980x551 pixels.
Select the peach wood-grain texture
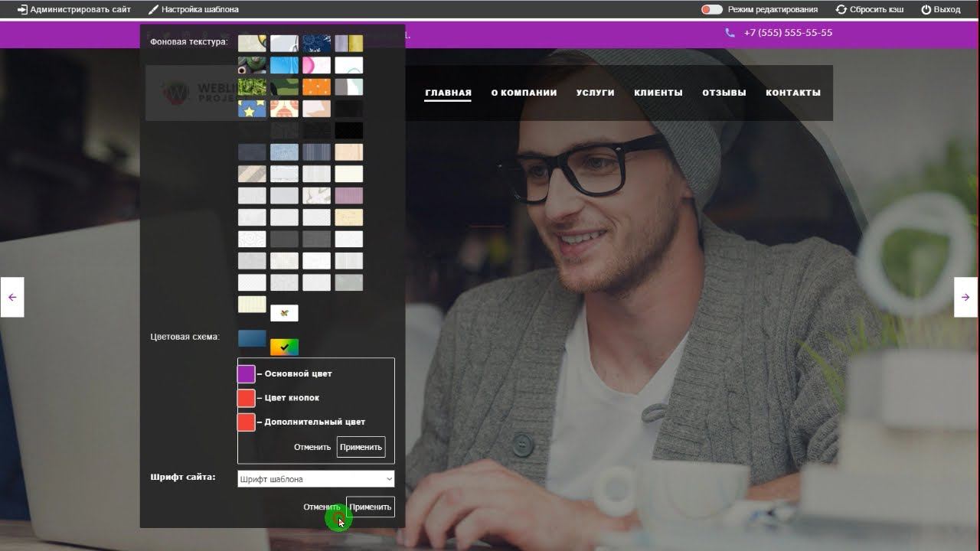click(348, 152)
